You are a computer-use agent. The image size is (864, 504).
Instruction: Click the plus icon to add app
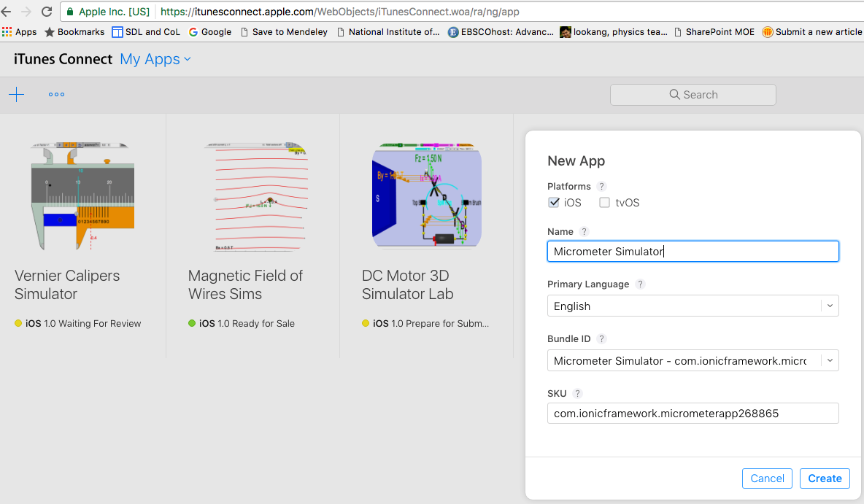16,95
